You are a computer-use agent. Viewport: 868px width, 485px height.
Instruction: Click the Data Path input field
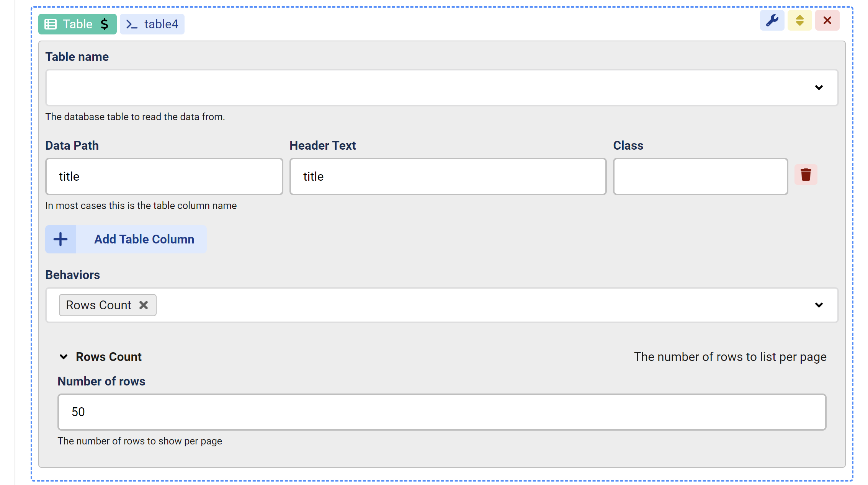pyautogui.click(x=164, y=176)
